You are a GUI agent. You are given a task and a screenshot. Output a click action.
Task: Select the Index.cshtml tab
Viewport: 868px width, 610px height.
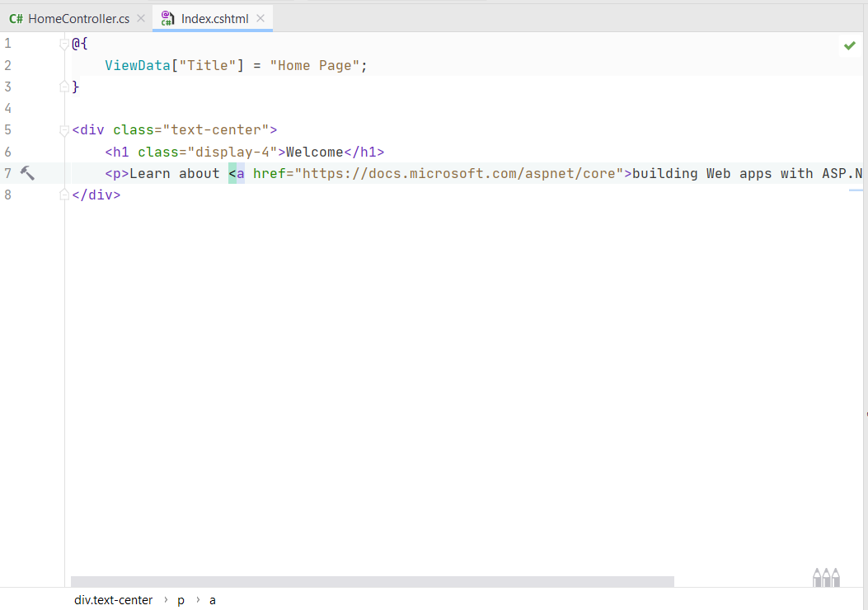214,18
